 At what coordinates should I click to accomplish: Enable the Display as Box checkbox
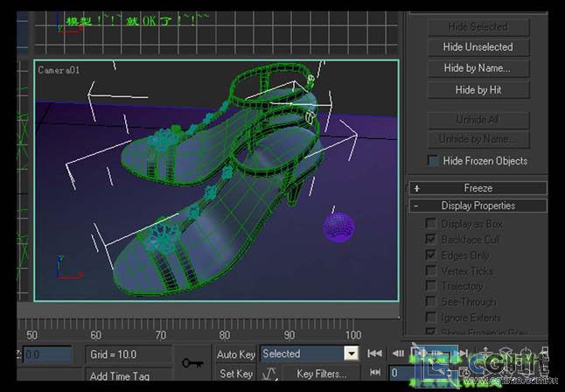(430, 223)
